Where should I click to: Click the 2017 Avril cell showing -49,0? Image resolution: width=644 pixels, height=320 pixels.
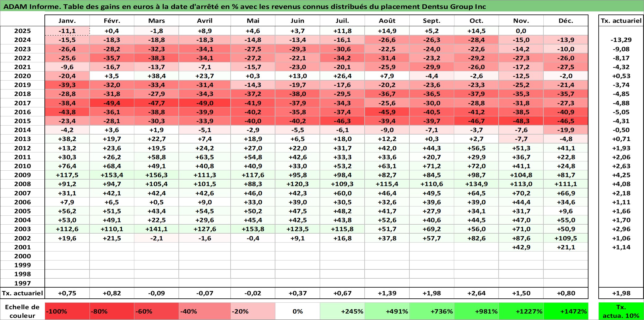point(205,103)
